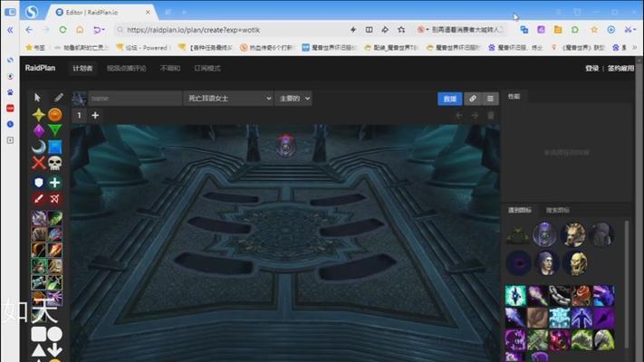The width and height of the screenshot is (644, 362).
Task: Pick the yellow star raid marker
Action: pos(39,115)
